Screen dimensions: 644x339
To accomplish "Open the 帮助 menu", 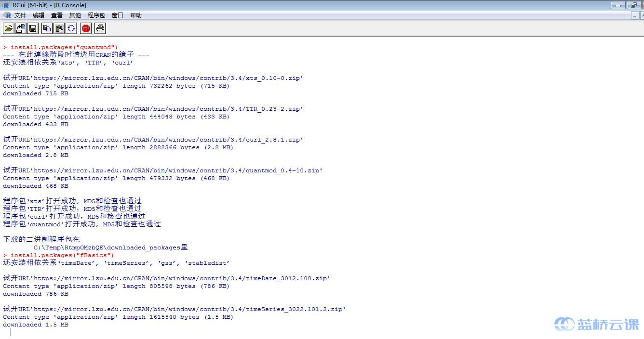I will pos(136,15).
